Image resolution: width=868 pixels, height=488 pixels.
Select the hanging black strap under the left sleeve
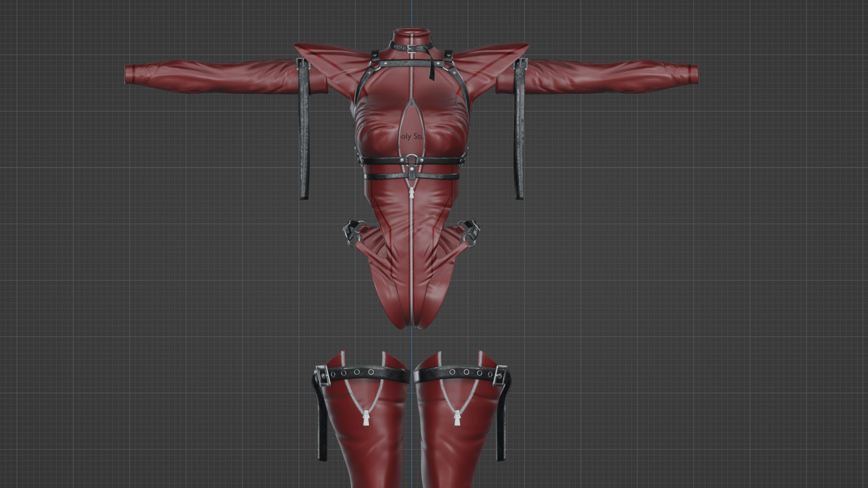pyautogui.click(x=304, y=129)
